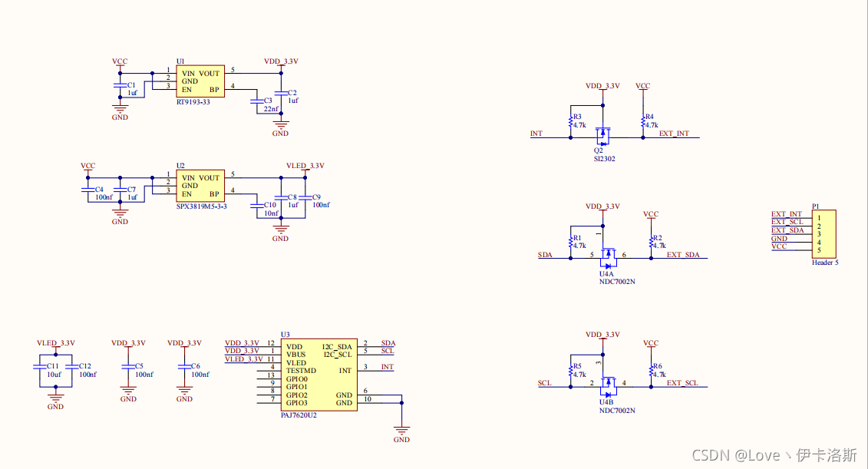The image size is (868, 469).
Task: Click the "SI2302" part label
Action: (605, 159)
